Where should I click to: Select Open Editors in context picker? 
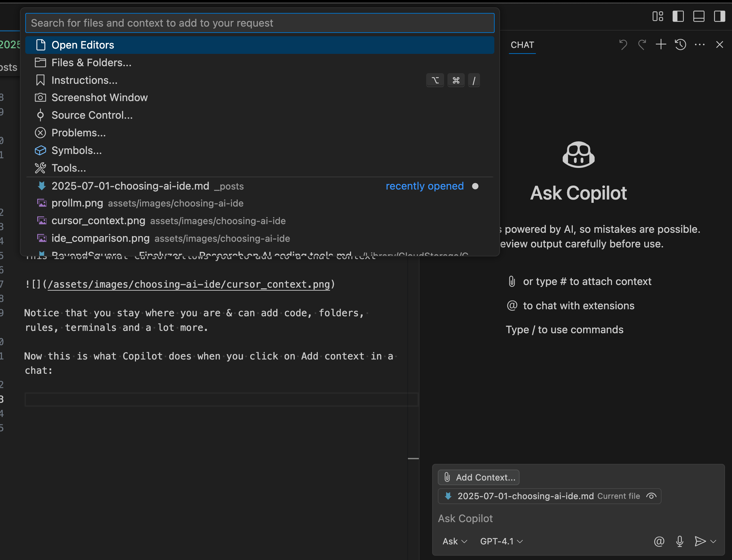click(x=260, y=45)
